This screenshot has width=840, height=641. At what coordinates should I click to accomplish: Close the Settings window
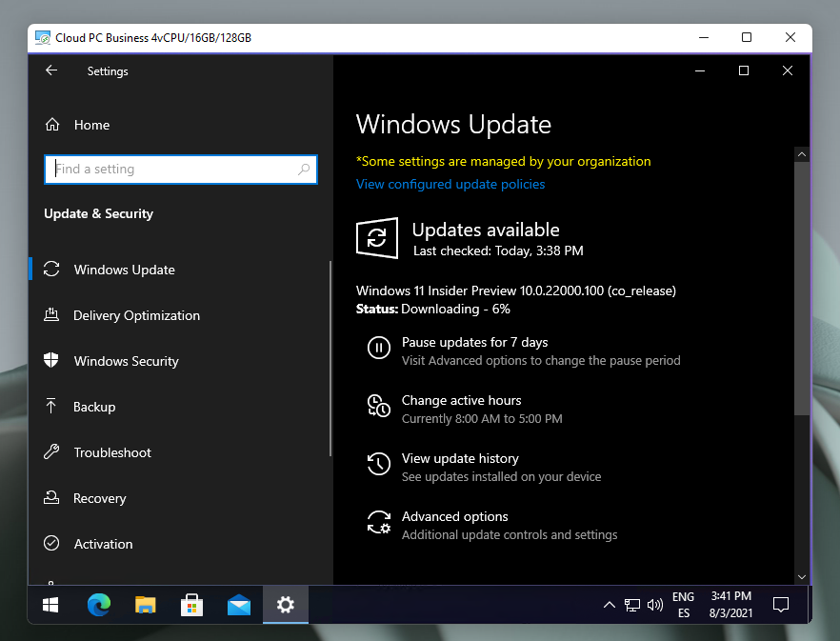click(x=787, y=70)
